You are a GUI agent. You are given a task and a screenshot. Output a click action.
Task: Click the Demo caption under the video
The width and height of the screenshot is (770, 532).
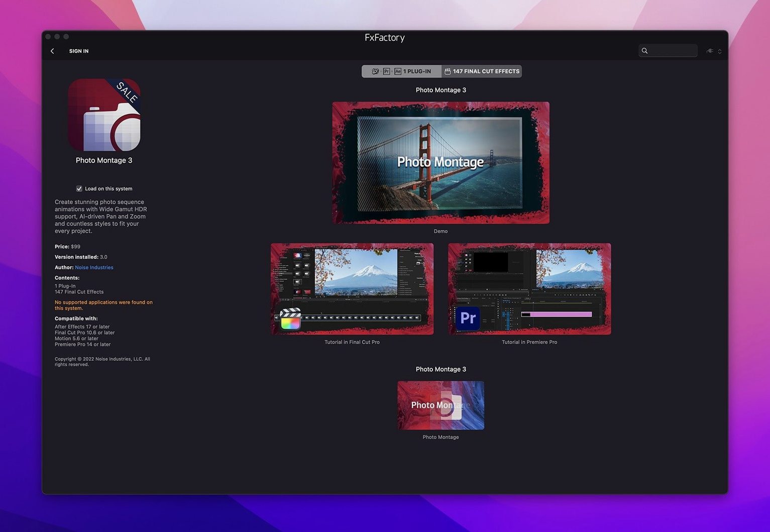pyautogui.click(x=441, y=232)
